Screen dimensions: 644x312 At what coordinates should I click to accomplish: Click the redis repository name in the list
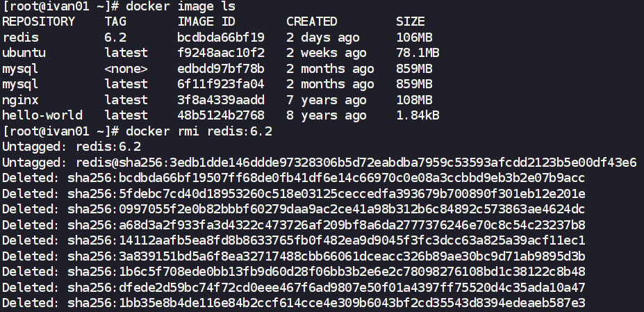coord(21,37)
